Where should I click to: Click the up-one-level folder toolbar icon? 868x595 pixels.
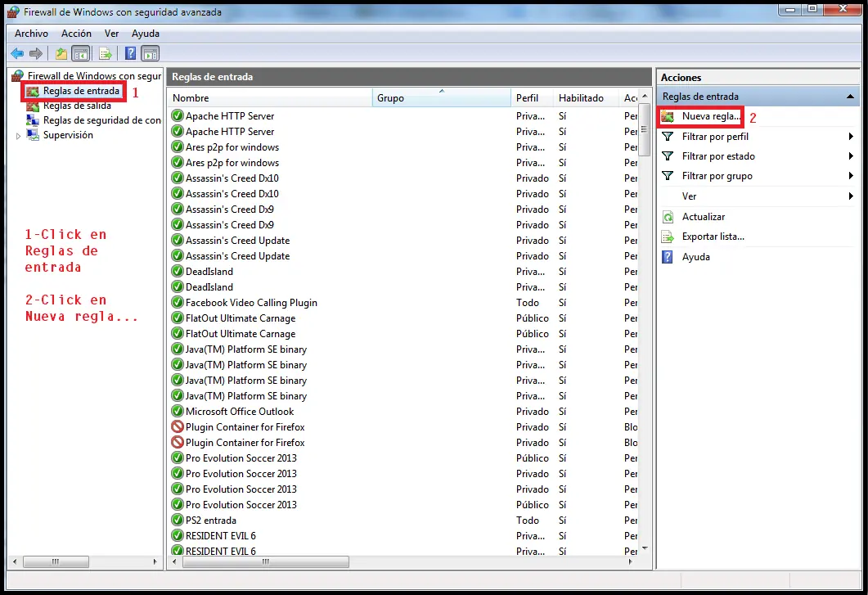pos(61,54)
